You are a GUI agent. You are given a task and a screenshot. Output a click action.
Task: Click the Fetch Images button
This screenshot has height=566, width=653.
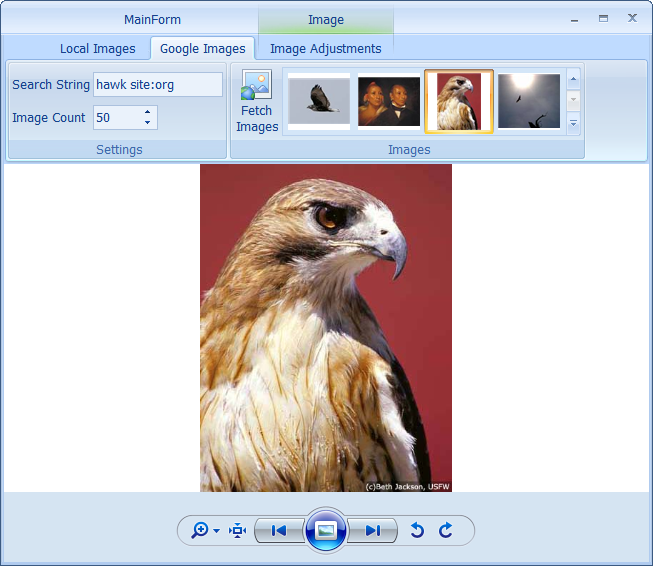[257, 101]
